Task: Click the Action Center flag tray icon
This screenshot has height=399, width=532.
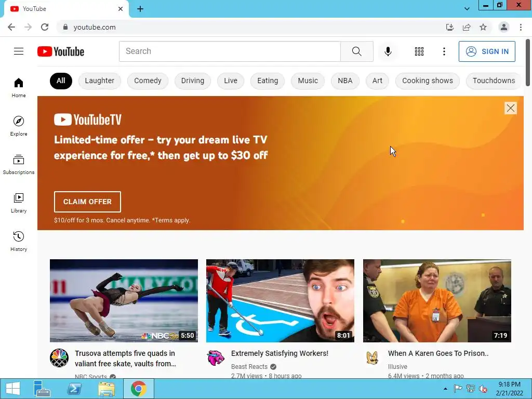Action: 458,389
